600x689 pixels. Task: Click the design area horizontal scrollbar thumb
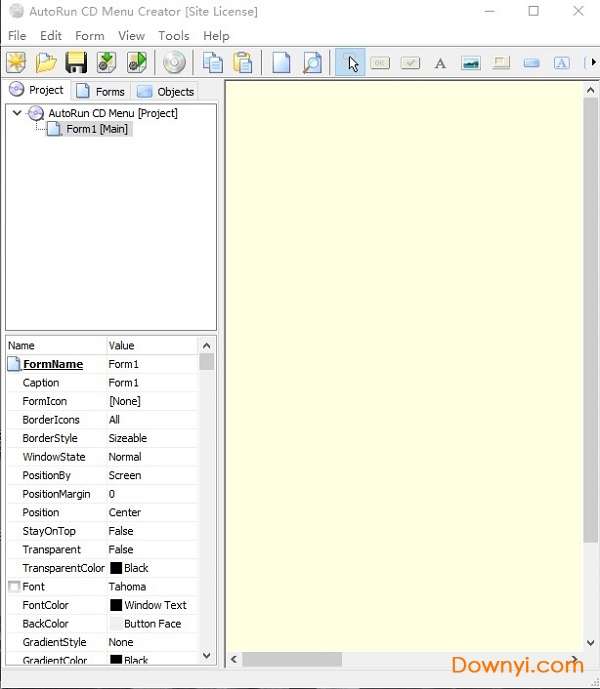click(292, 659)
